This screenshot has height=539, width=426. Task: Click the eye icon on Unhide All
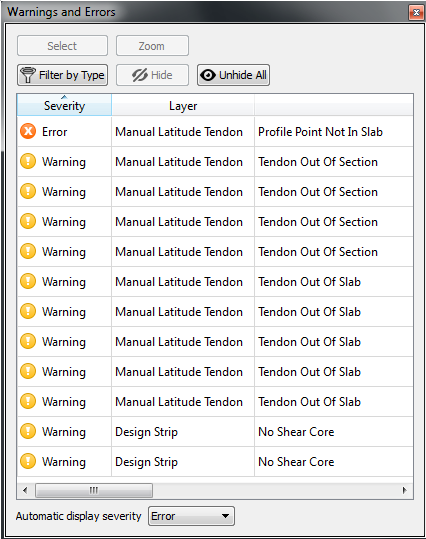[208, 75]
